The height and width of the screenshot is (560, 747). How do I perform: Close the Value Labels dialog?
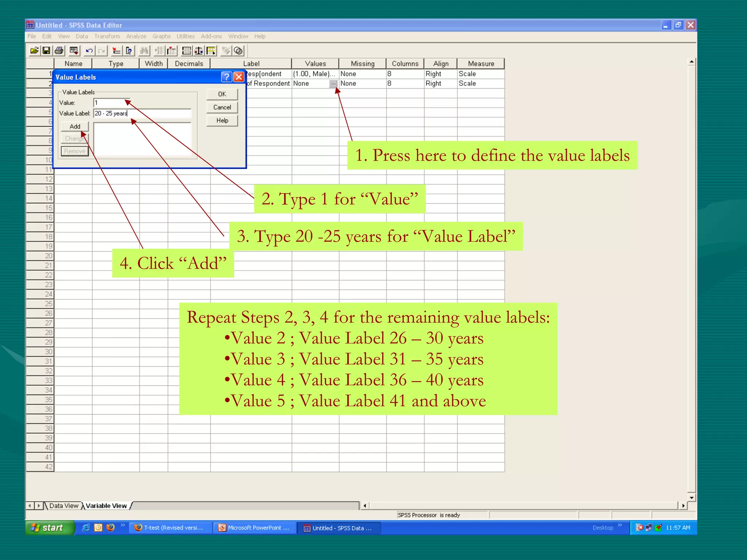click(x=239, y=77)
